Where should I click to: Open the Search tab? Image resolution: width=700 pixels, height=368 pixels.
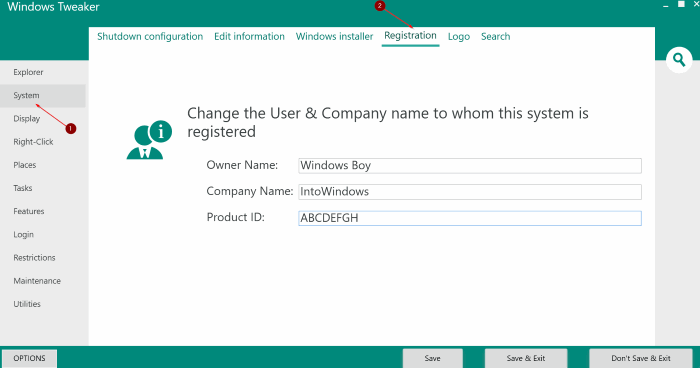[x=496, y=37]
